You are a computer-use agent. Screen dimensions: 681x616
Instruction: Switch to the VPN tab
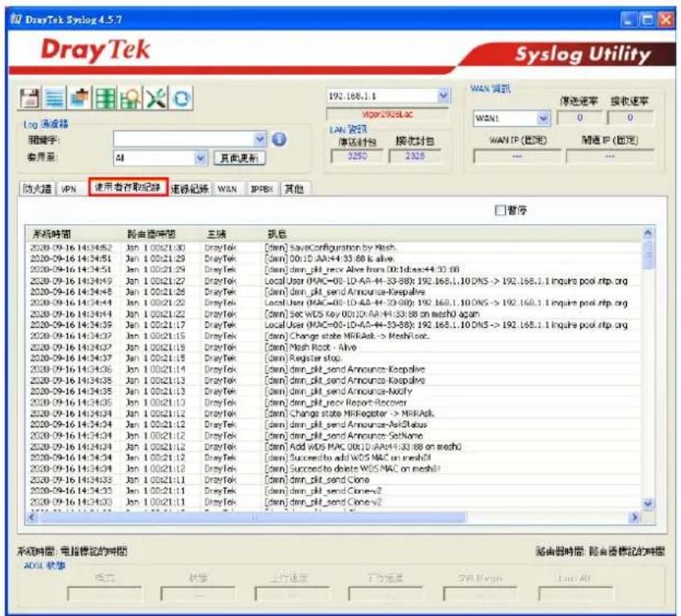point(69,189)
